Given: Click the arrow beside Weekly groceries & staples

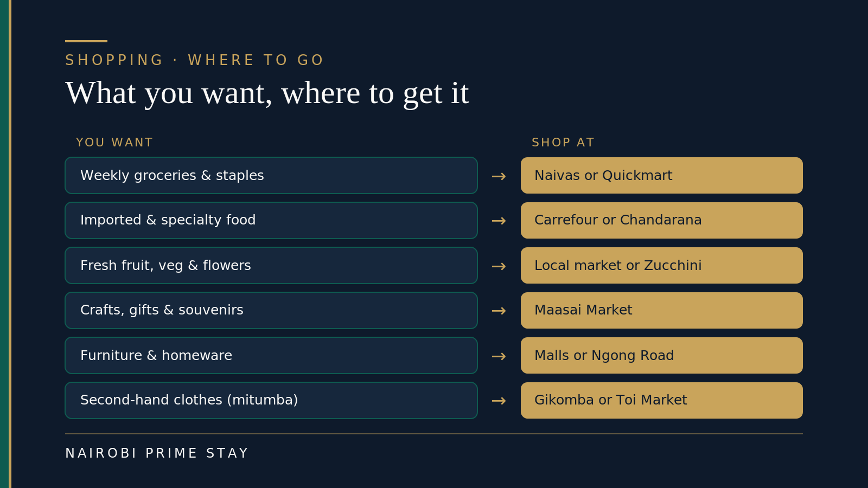Looking at the screenshot, I should click(x=499, y=176).
